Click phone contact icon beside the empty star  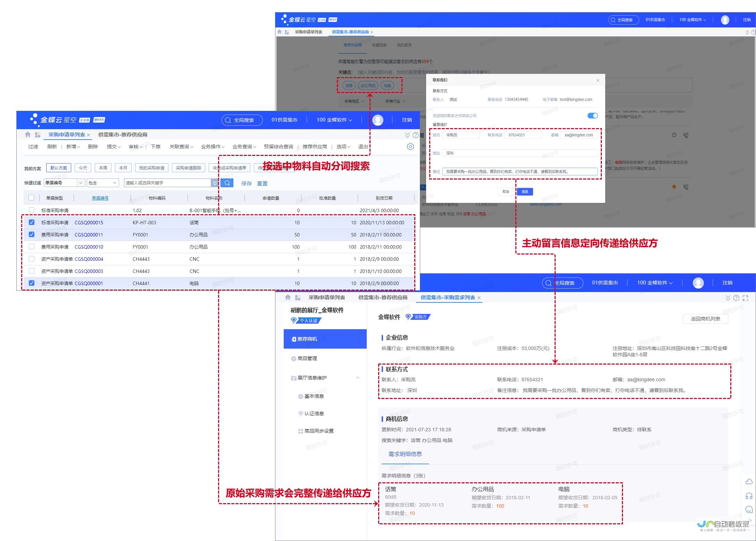tap(686, 135)
